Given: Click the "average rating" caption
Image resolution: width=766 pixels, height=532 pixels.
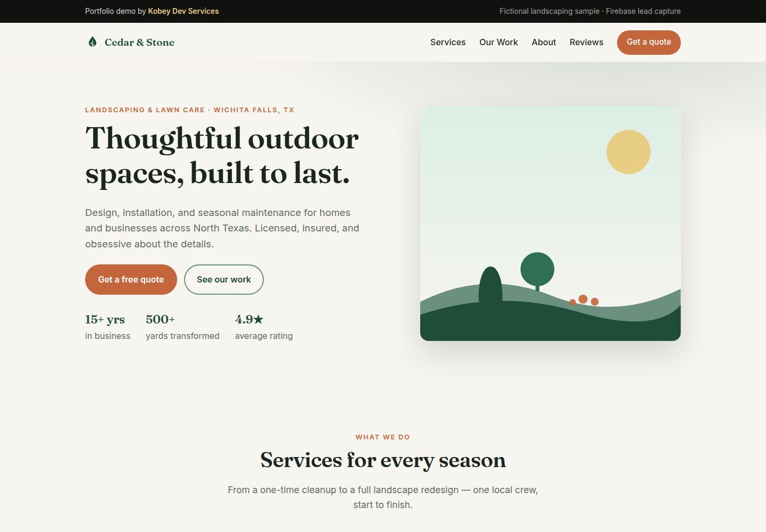Looking at the screenshot, I should [264, 336].
